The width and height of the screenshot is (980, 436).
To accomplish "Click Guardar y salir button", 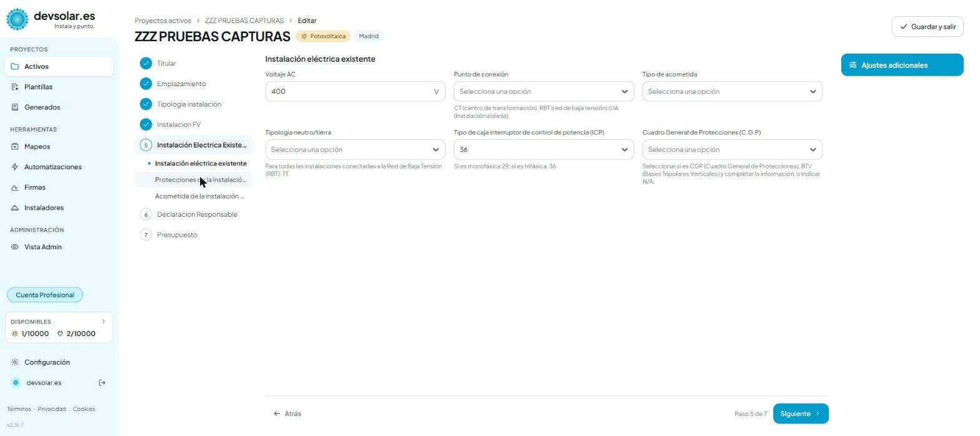I will click(927, 27).
